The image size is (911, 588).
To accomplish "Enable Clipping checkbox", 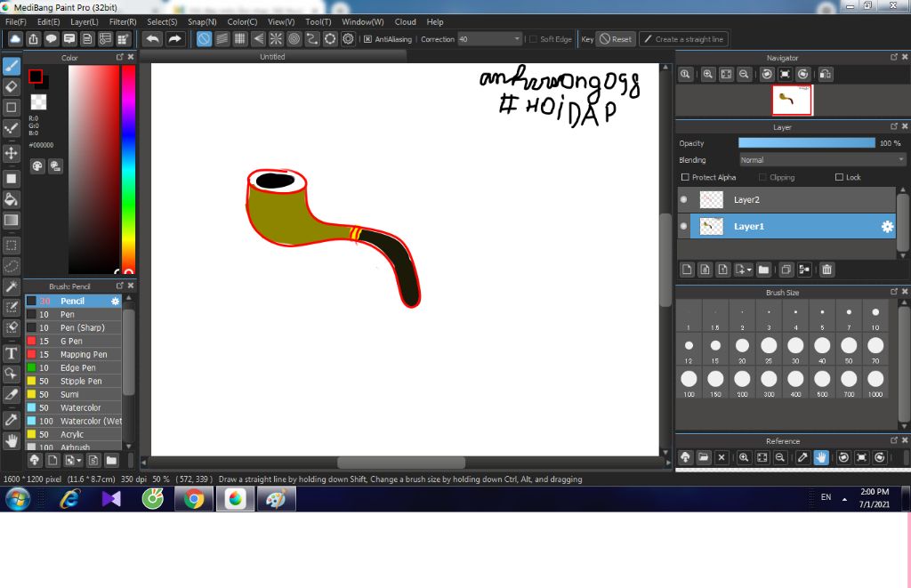I will pyautogui.click(x=762, y=177).
